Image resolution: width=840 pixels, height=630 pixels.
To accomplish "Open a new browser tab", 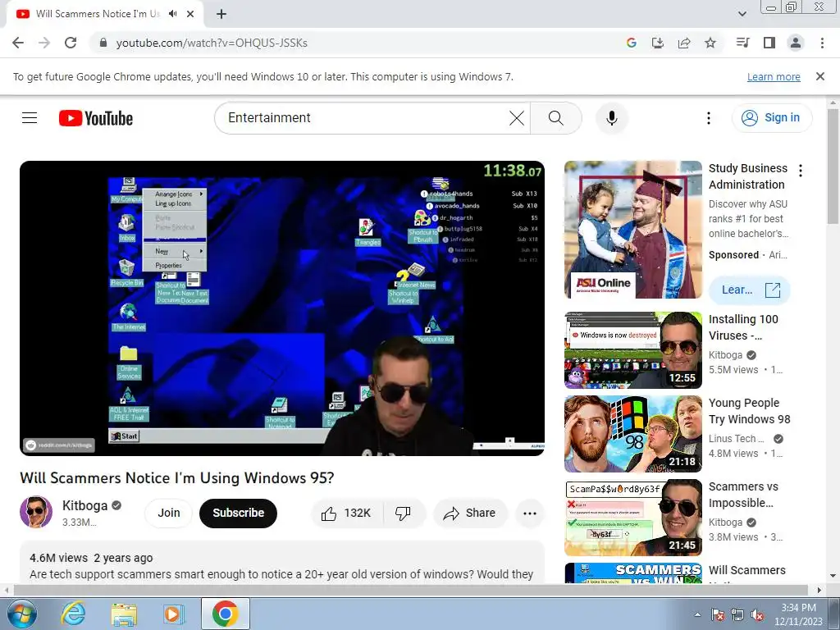I will (221, 14).
